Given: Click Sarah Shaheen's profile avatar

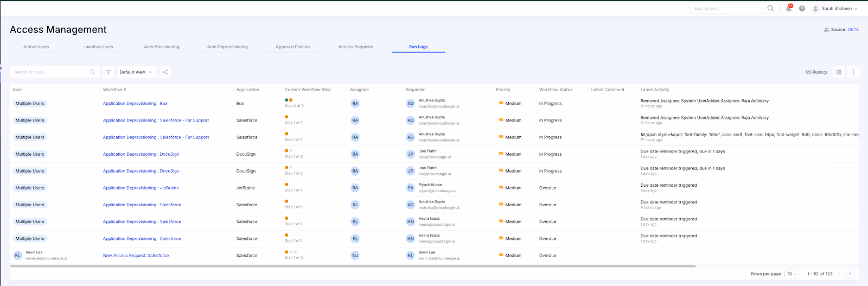Looking at the screenshot, I should [815, 9].
